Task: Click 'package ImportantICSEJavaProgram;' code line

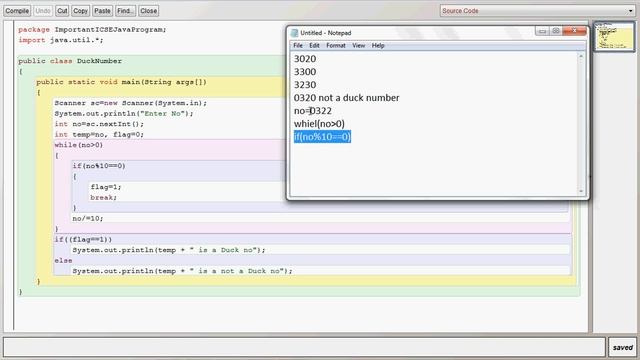Action: (x=92, y=30)
